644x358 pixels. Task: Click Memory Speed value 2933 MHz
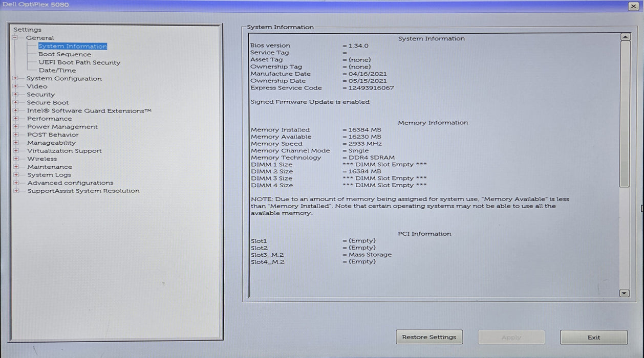point(365,144)
